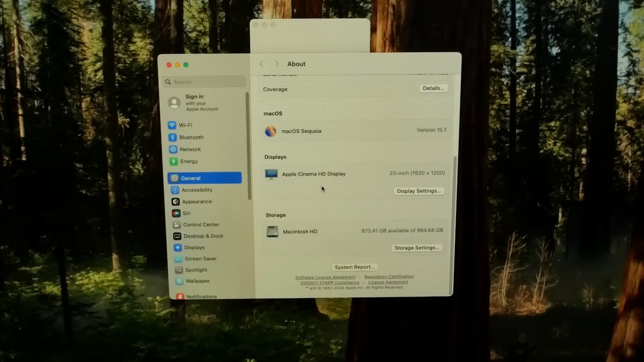The height and width of the screenshot is (362, 644).
Task: Click the back arrow beside About
Action: tap(262, 64)
